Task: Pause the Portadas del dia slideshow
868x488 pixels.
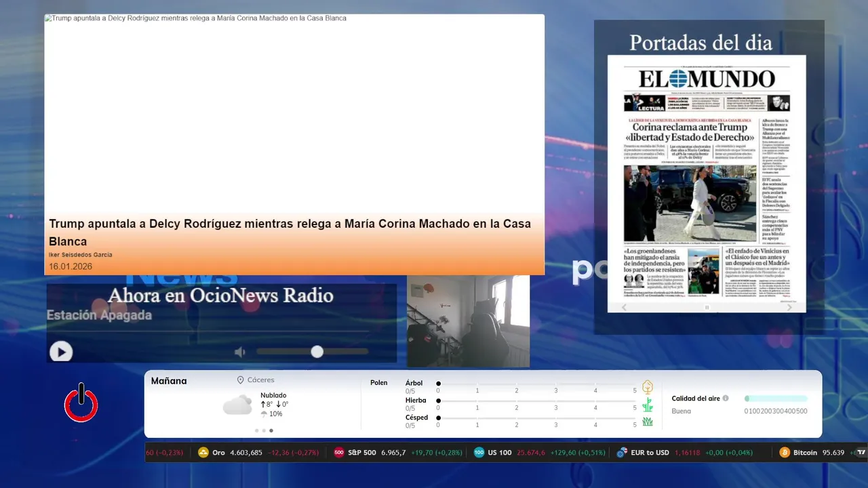Action: 707,307
